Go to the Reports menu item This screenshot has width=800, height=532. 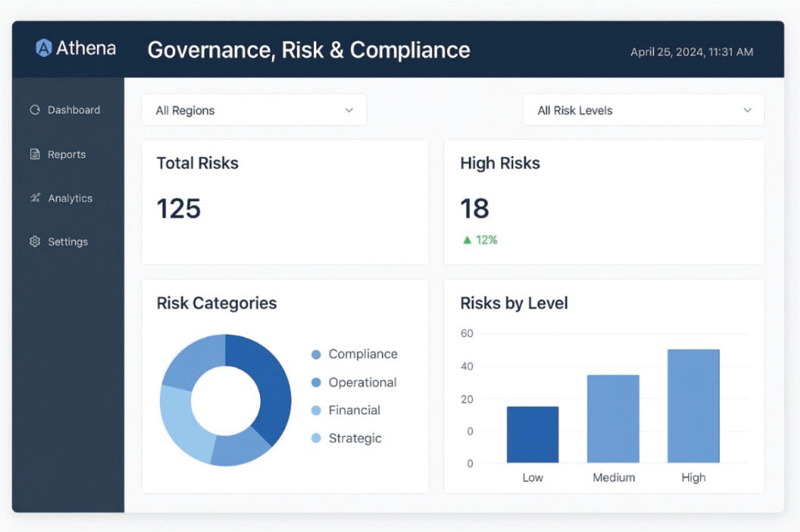tap(66, 155)
